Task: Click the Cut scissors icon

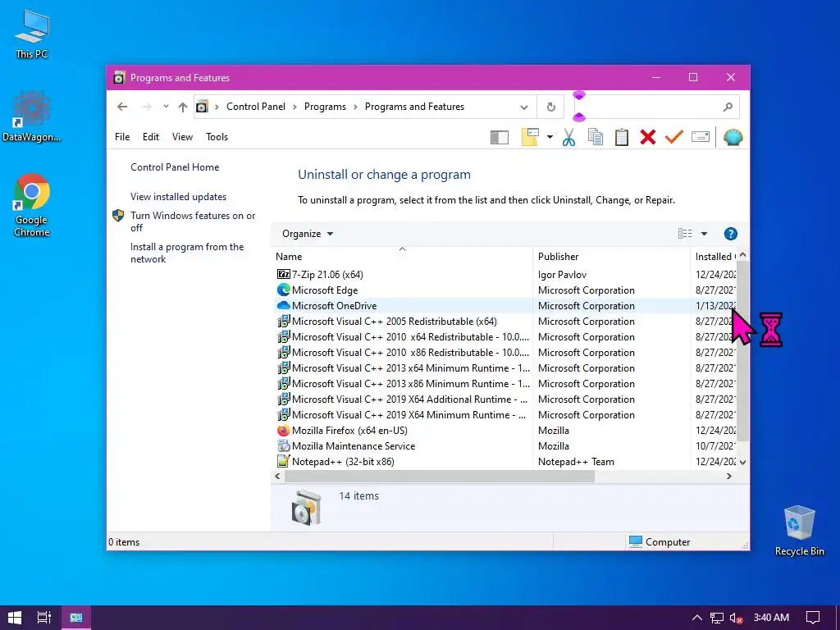Action: click(568, 137)
